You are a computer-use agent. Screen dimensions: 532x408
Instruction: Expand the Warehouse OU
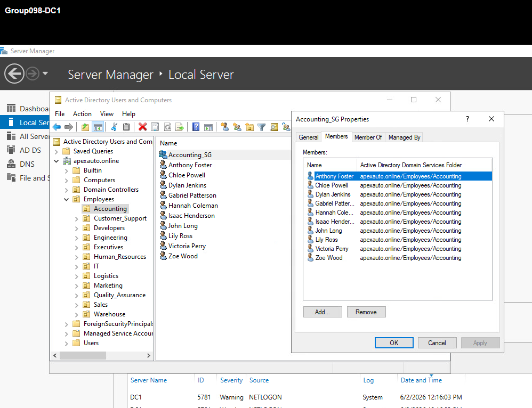click(77, 315)
